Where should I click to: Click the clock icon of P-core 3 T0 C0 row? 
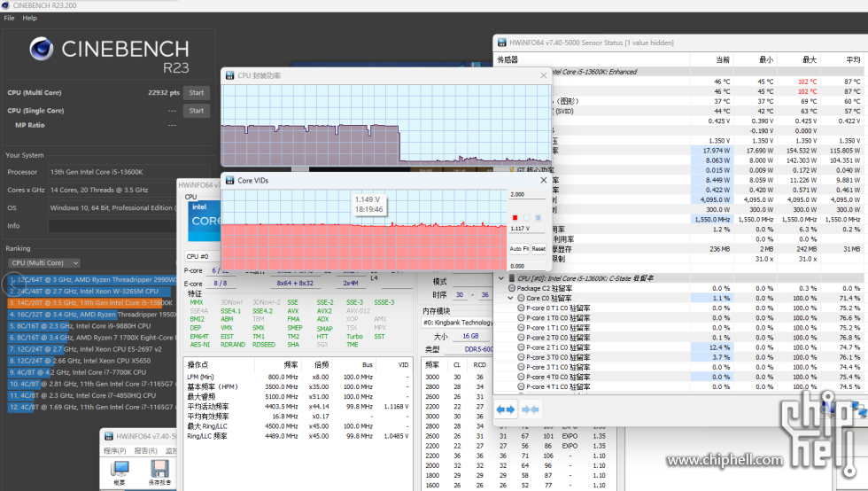point(521,357)
